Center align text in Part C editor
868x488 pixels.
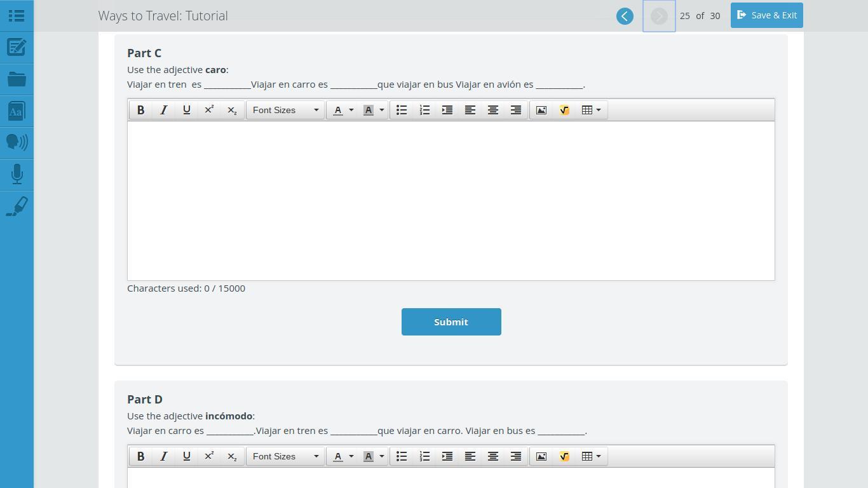click(493, 110)
